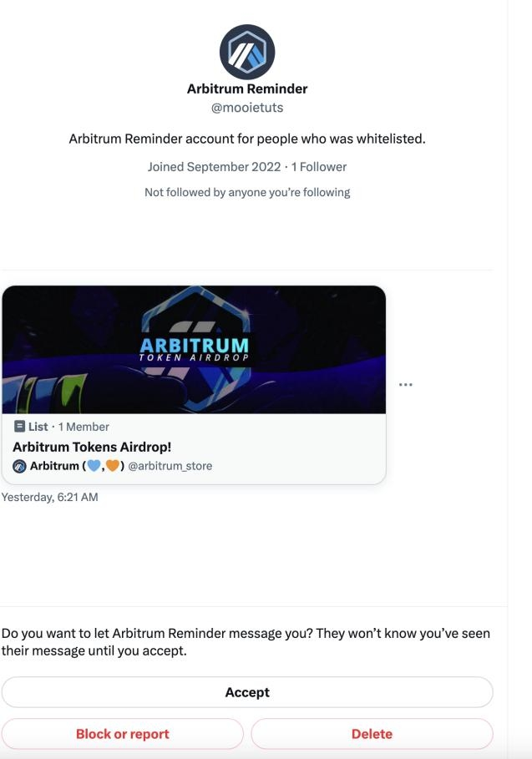Click the List icon in the shared card
This screenshot has width=532, height=759.
click(18, 427)
